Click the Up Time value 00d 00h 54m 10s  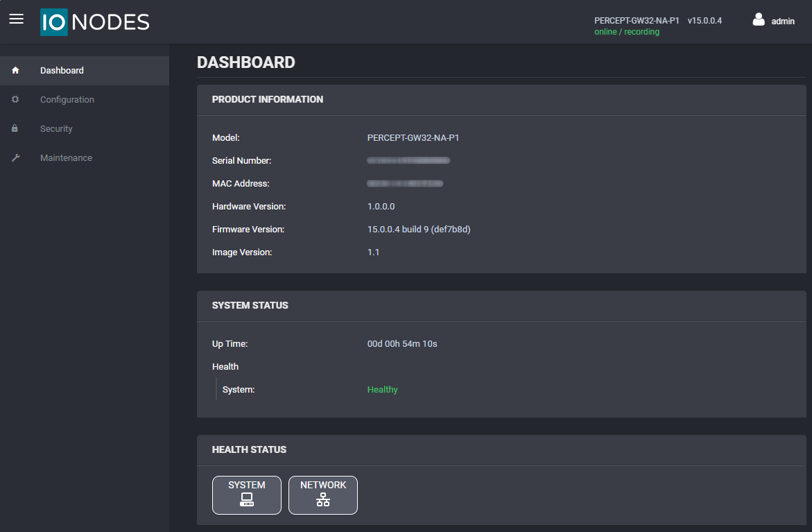(402, 344)
